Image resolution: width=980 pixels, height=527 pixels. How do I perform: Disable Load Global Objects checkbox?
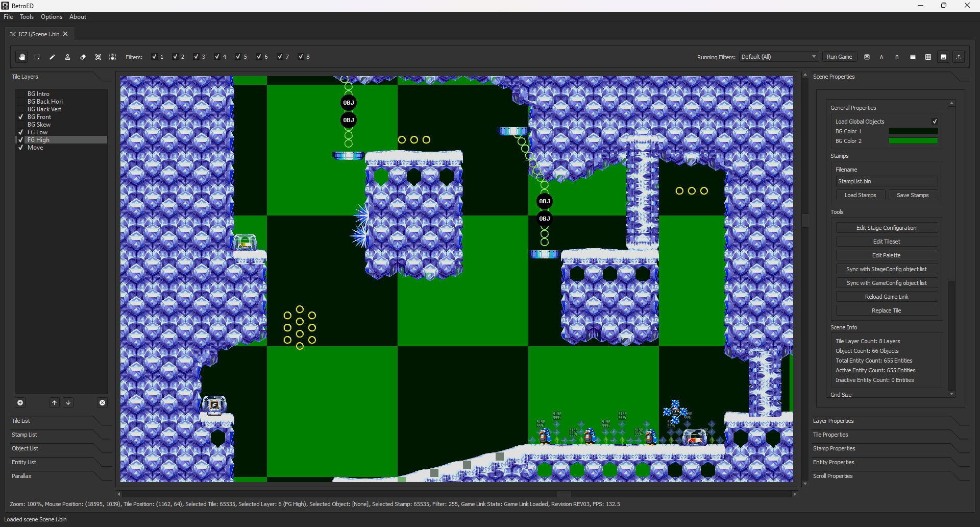(x=935, y=122)
